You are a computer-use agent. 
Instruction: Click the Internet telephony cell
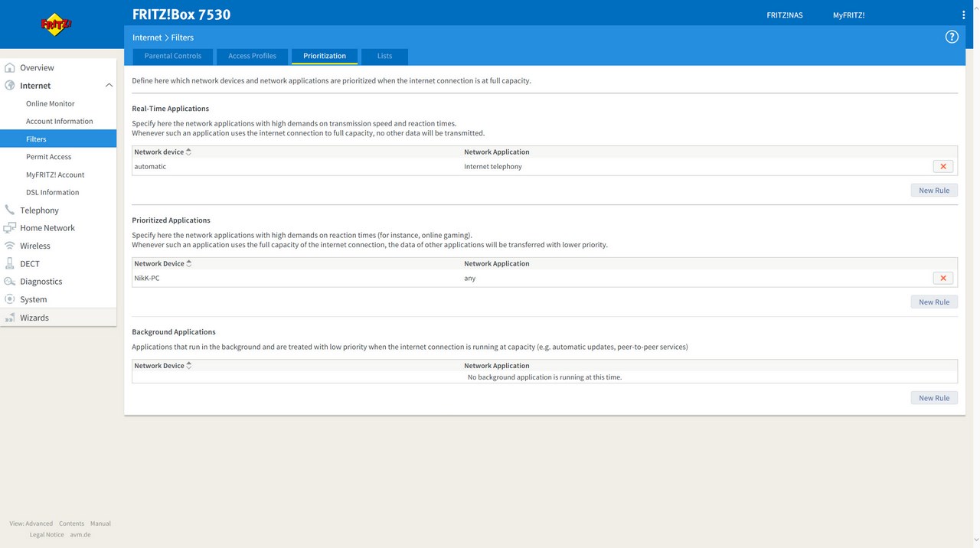pyautogui.click(x=493, y=166)
